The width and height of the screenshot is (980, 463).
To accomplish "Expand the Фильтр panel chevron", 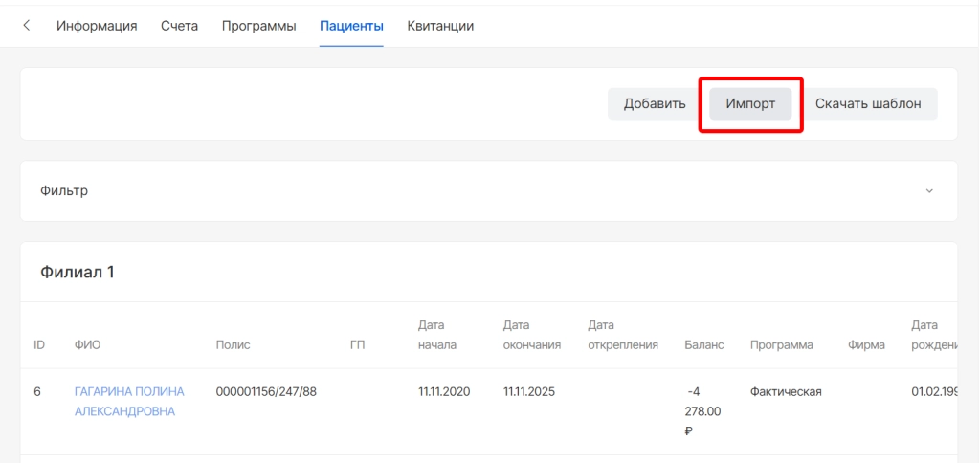I will pos(928,191).
